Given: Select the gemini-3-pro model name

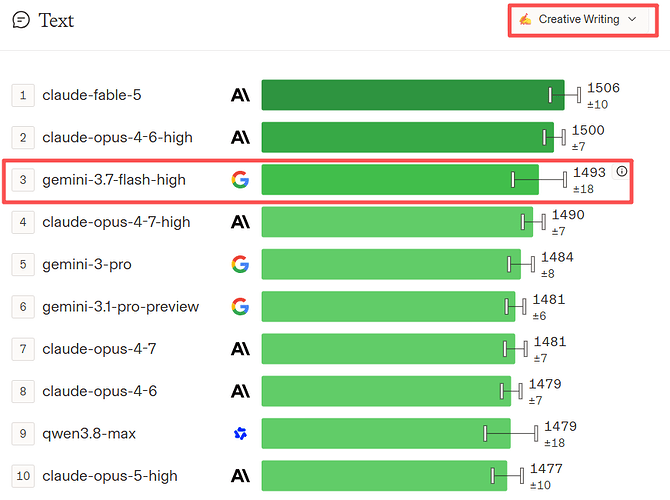Looking at the screenshot, I should [x=87, y=265].
